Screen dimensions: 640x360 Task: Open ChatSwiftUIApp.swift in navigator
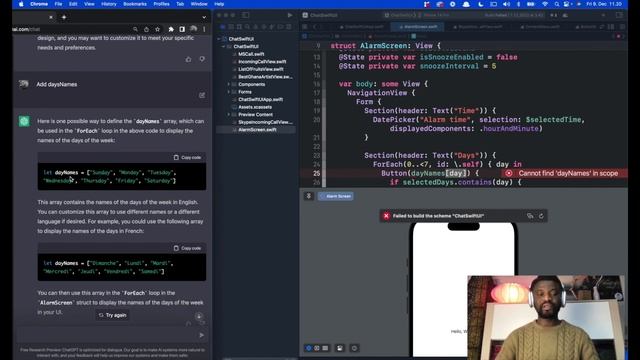coord(260,100)
